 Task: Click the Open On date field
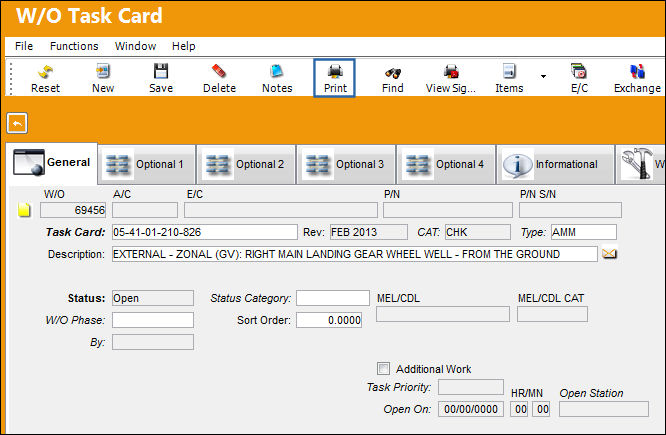471,409
